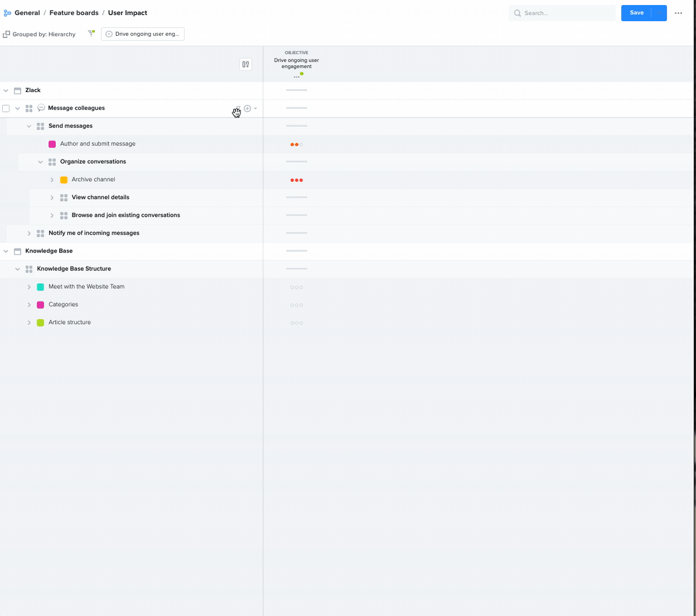Click the Zlack product window icon
The height and width of the screenshot is (616, 696).
pyautogui.click(x=17, y=90)
